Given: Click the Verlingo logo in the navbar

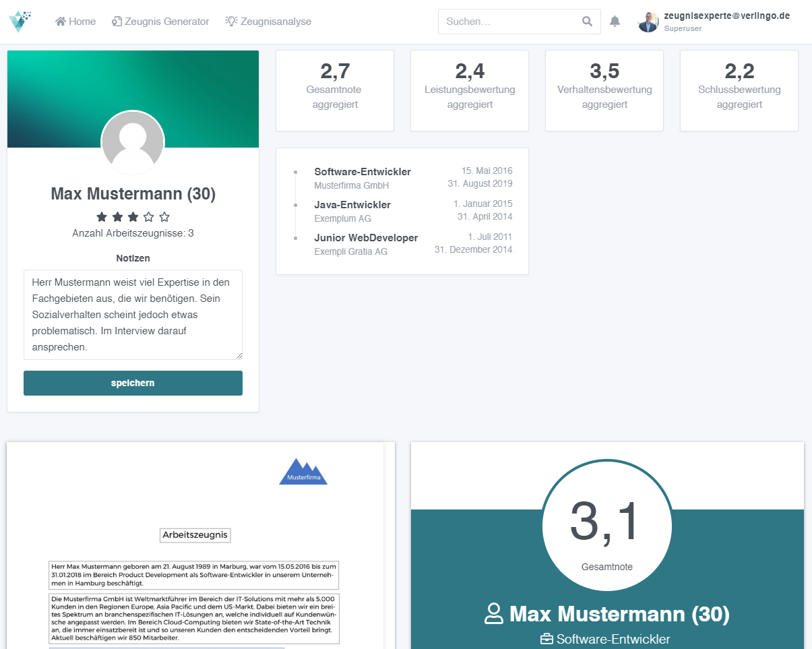Looking at the screenshot, I should pos(20,22).
